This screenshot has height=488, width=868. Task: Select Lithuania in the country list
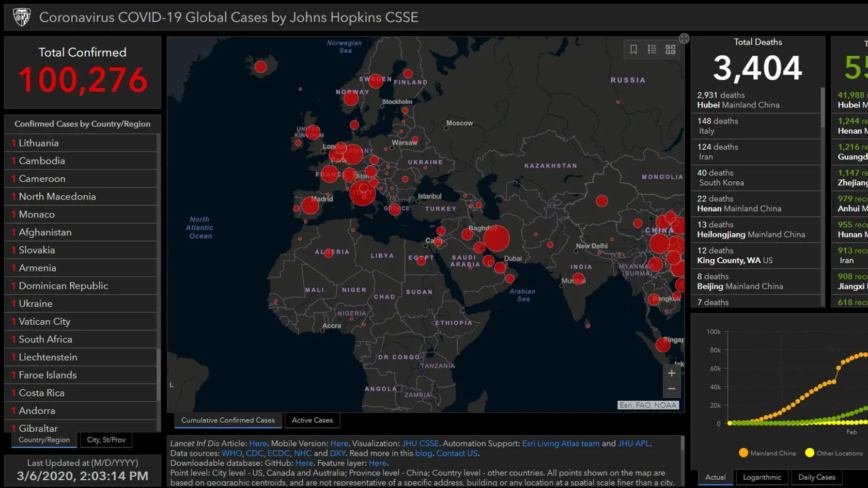point(81,143)
